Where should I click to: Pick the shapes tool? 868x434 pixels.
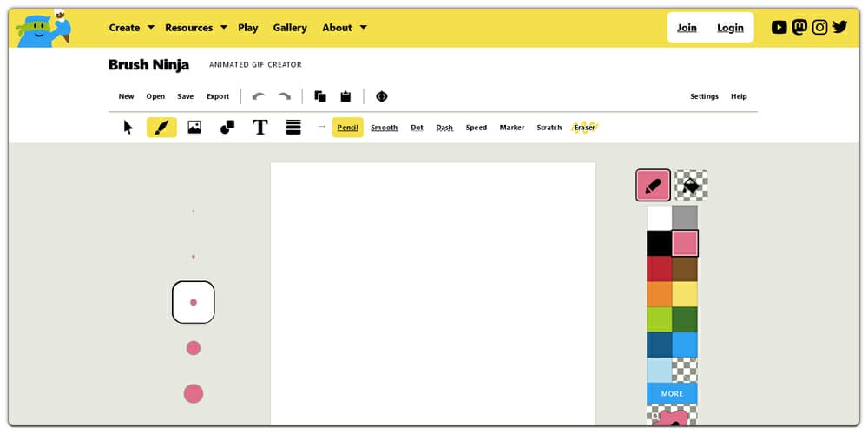pyautogui.click(x=227, y=128)
